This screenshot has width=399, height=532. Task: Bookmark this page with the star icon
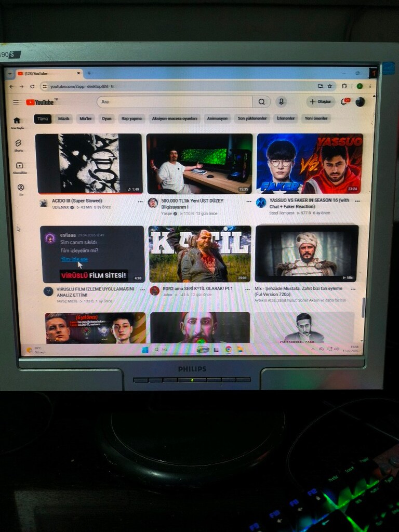330,86
